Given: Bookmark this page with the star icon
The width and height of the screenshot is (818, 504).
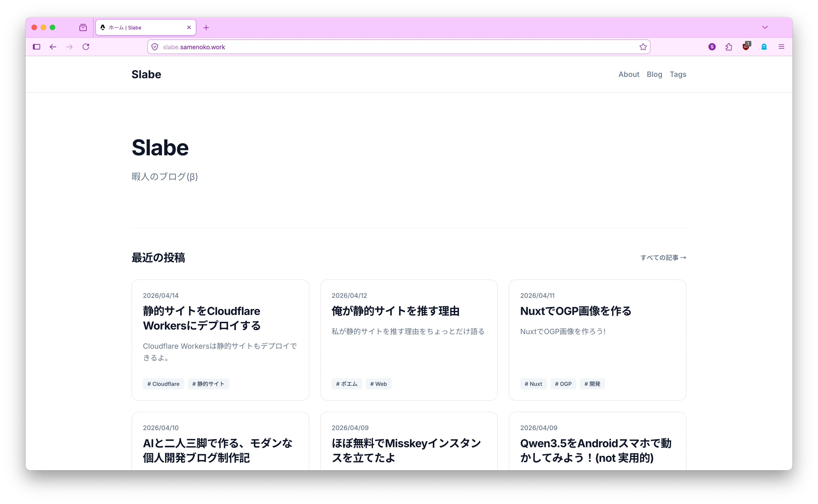Looking at the screenshot, I should point(643,47).
